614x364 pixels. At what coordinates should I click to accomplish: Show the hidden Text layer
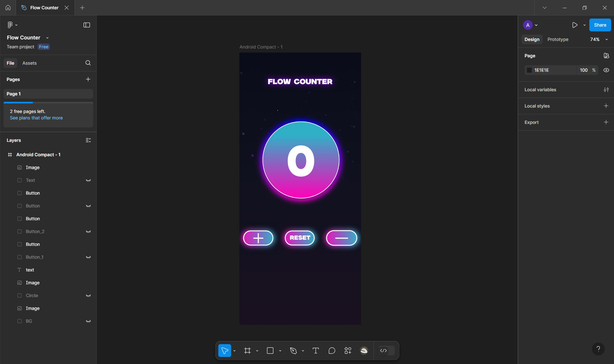tap(88, 180)
